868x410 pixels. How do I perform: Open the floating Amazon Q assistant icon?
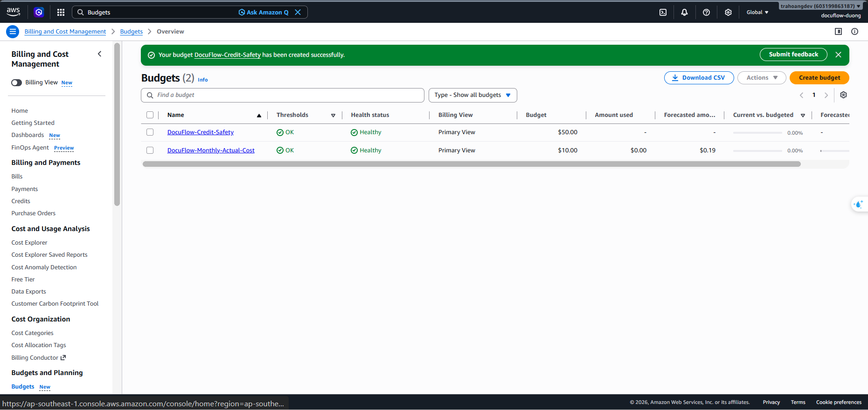[x=859, y=204]
